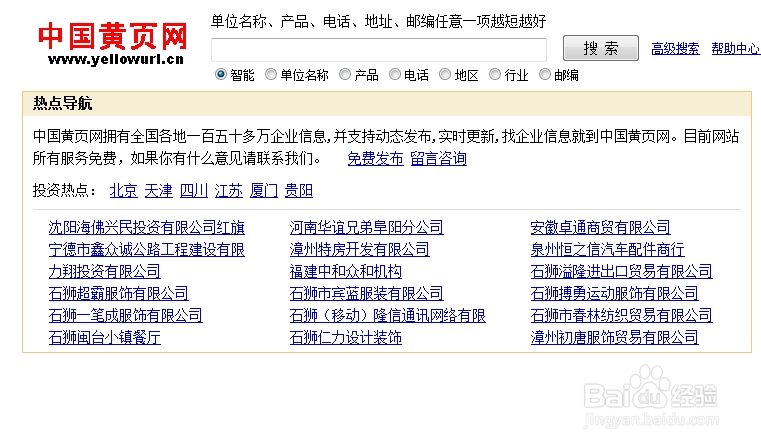Go to 江苏 investment hotspot
This screenshot has width=761, height=446.
click(x=229, y=191)
